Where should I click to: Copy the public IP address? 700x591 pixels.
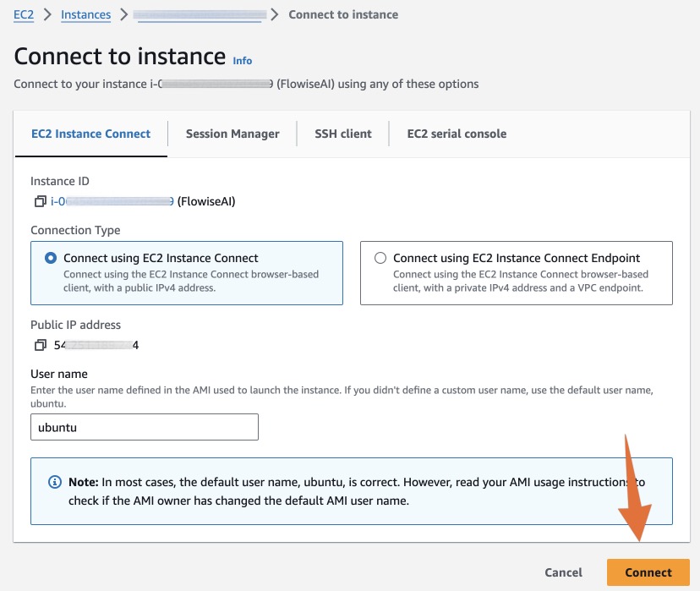tap(40, 345)
